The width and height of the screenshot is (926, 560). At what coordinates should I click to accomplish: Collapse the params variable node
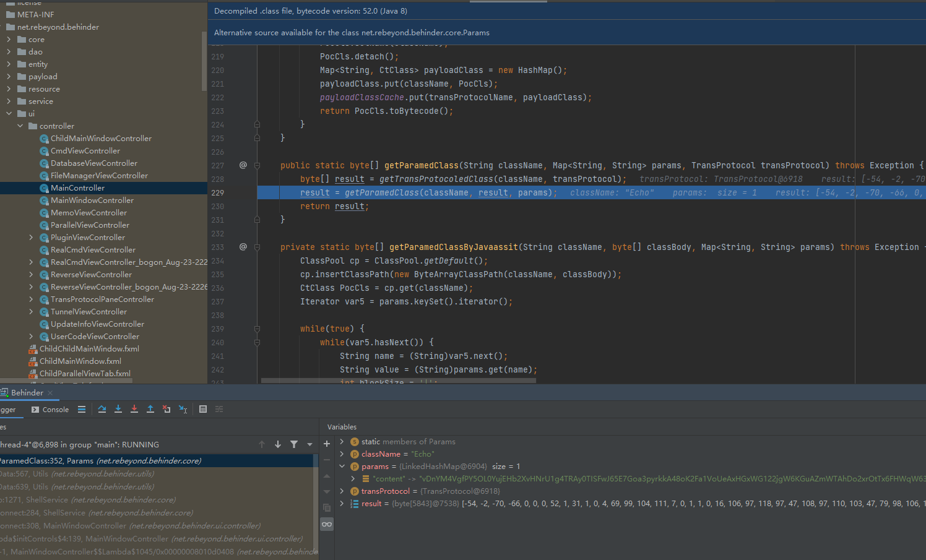(342, 466)
